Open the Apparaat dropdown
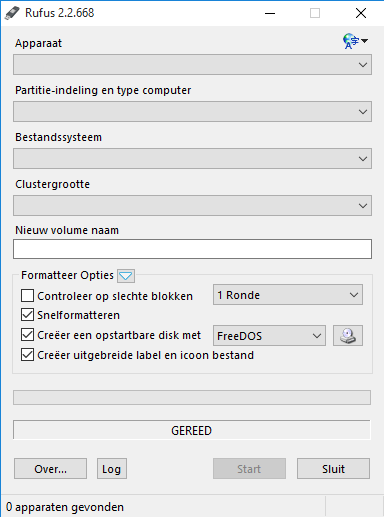Screen dimensions: 384x517 click(192, 65)
